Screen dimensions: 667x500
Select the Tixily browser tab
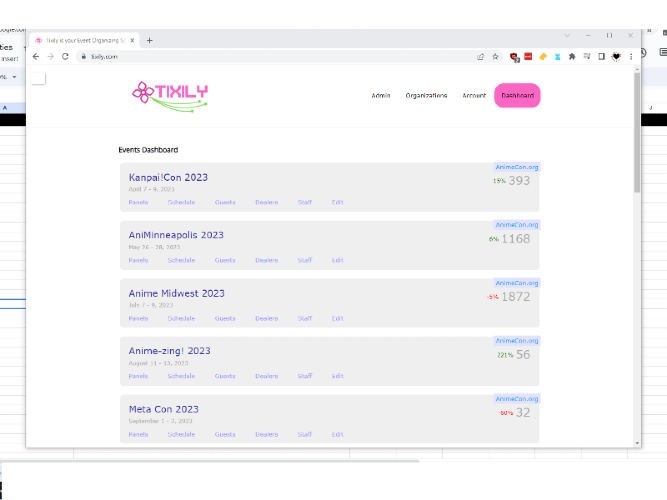pos(84,40)
